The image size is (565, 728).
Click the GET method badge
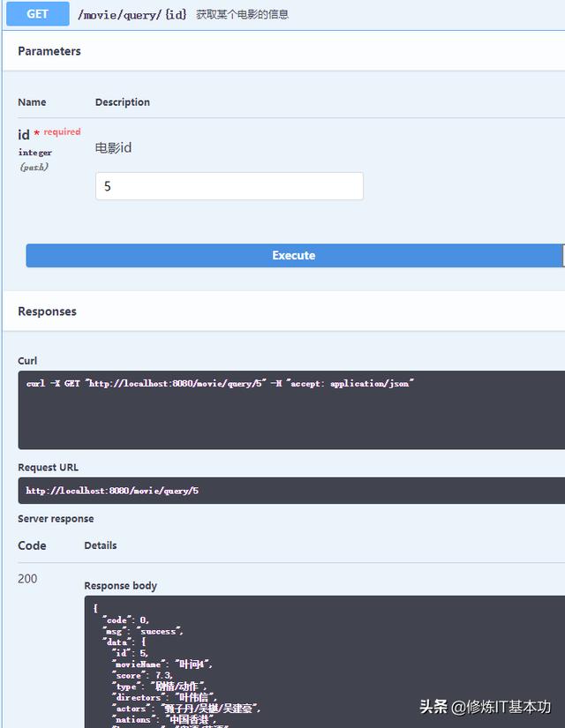(38, 13)
